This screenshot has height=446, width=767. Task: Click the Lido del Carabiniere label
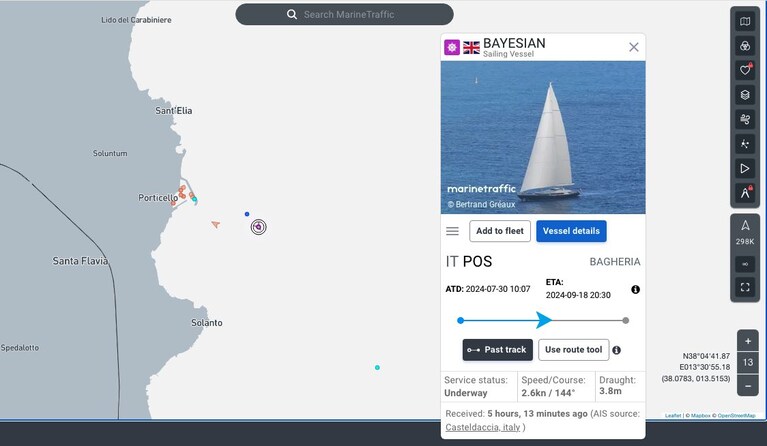click(136, 20)
